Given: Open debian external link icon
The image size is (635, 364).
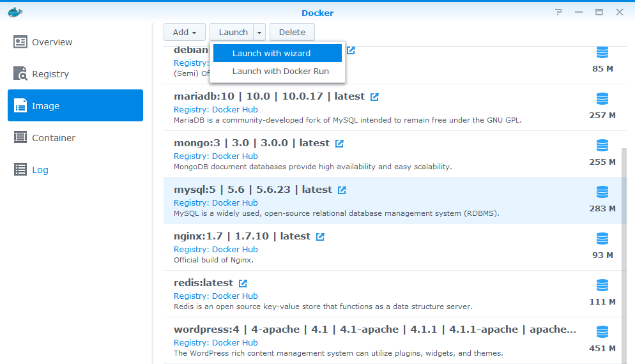Looking at the screenshot, I should point(351,50).
